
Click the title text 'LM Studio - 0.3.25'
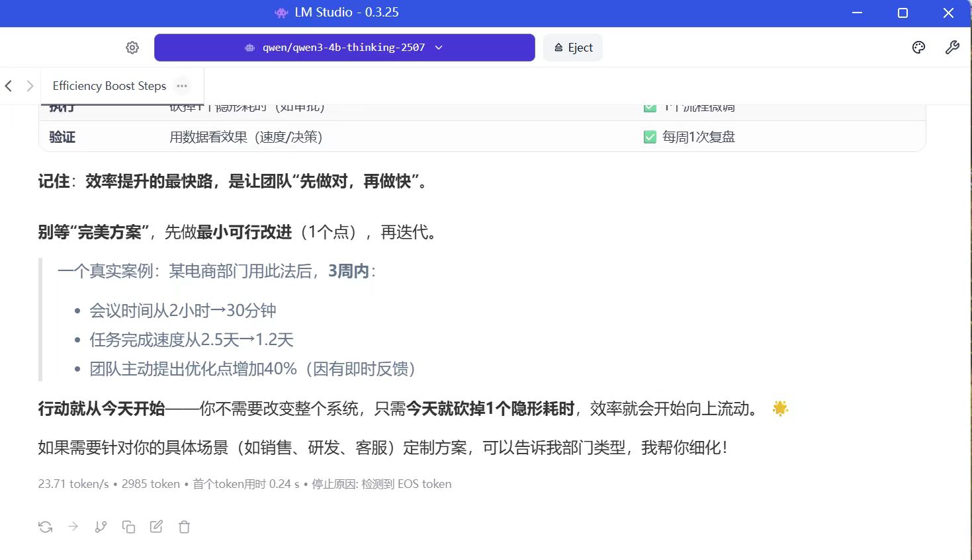point(347,13)
